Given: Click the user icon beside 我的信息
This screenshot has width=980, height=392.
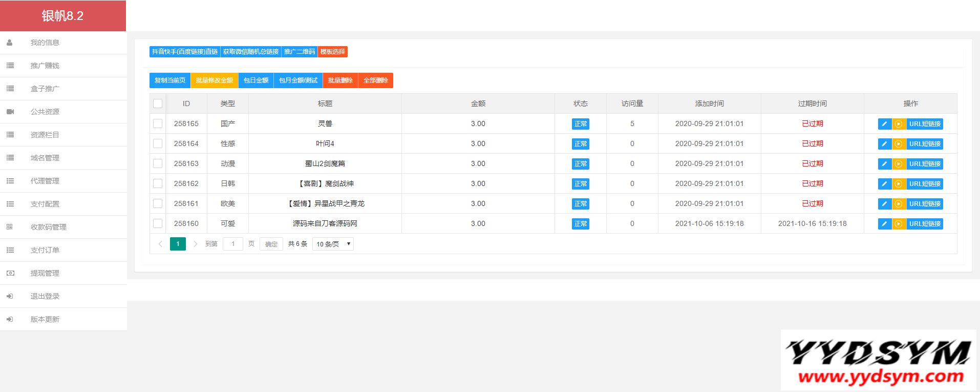Looking at the screenshot, I should 10,43.
